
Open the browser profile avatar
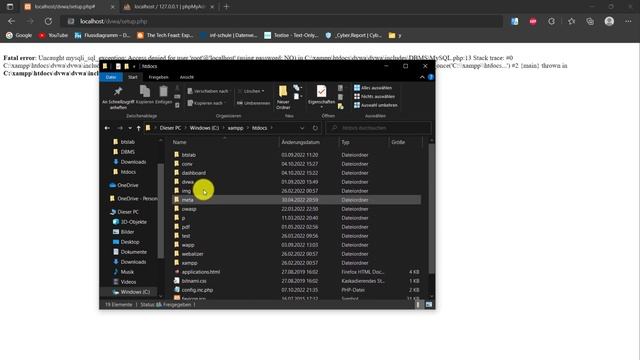pyautogui.click(x=609, y=21)
